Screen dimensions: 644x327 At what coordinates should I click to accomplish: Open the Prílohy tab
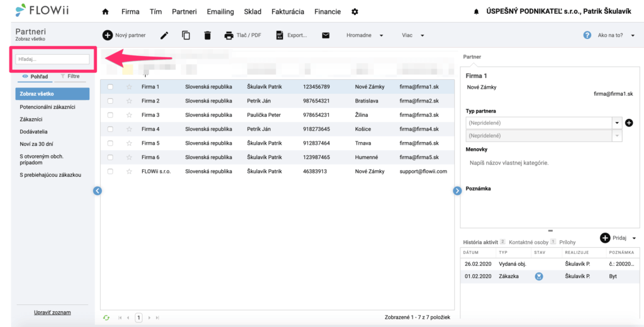567,242
